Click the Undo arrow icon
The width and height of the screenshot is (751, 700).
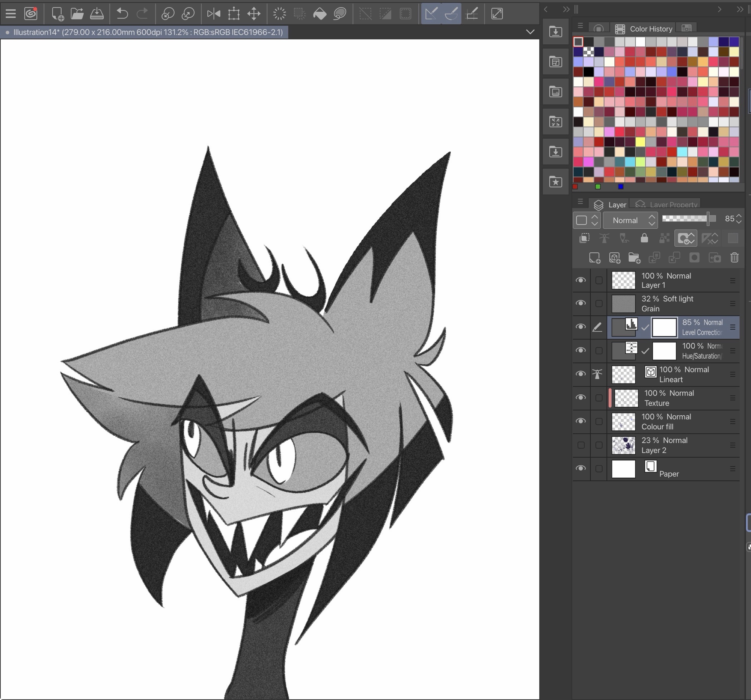click(x=122, y=14)
